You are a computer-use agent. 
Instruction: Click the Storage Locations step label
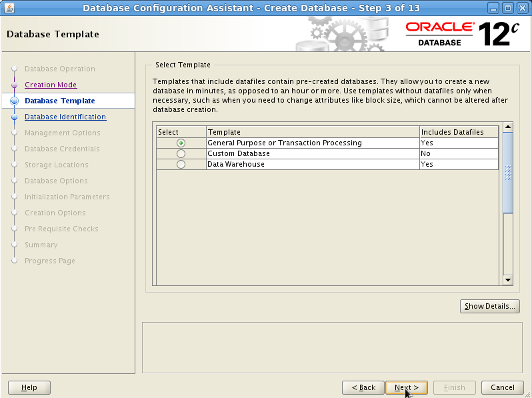(x=56, y=165)
